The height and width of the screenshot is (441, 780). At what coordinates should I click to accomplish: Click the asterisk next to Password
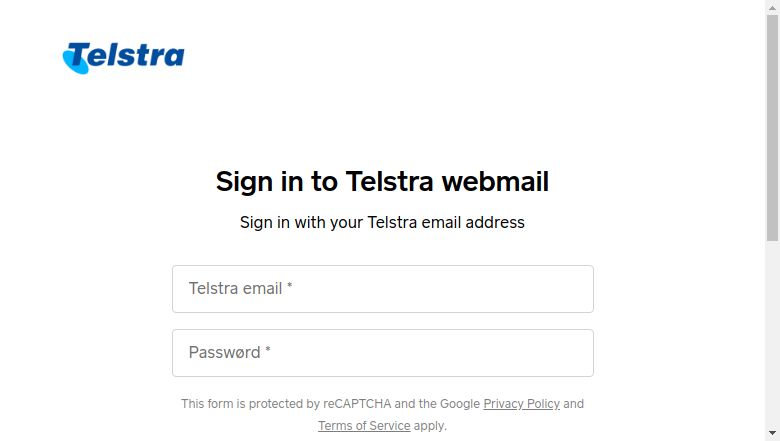point(268,350)
